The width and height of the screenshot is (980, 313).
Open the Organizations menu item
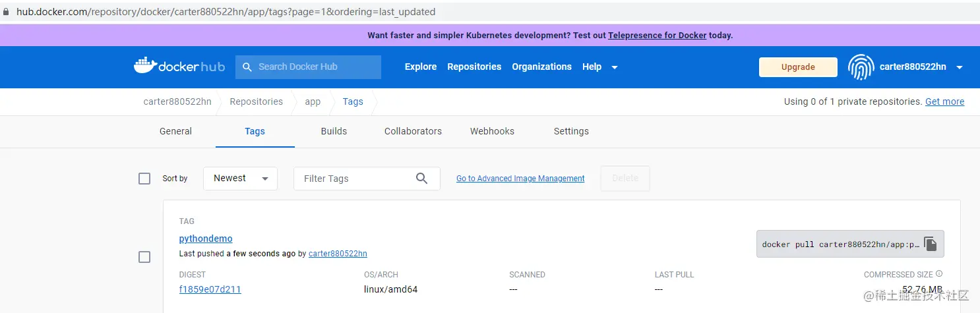(x=541, y=67)
